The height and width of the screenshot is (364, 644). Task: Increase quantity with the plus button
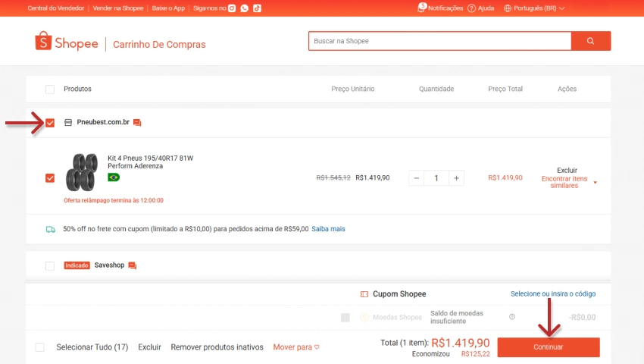pyautogui.click(x=456, y=178)
